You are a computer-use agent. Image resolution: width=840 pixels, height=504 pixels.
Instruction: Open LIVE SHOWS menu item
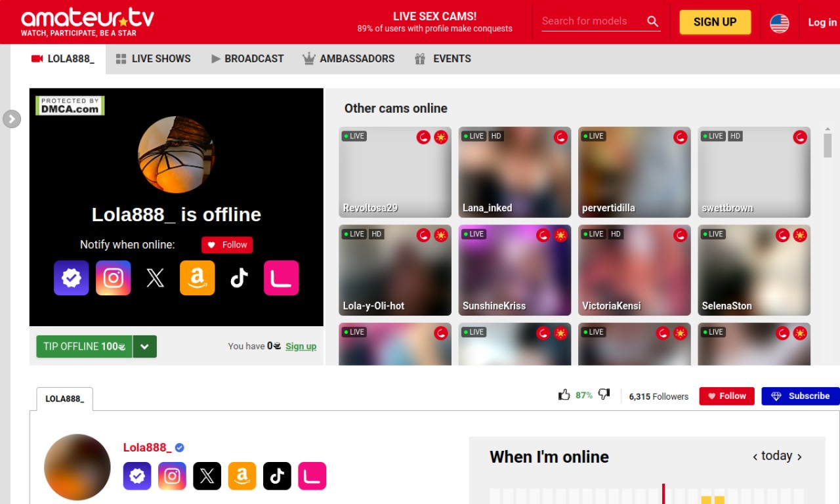point(153,58)
